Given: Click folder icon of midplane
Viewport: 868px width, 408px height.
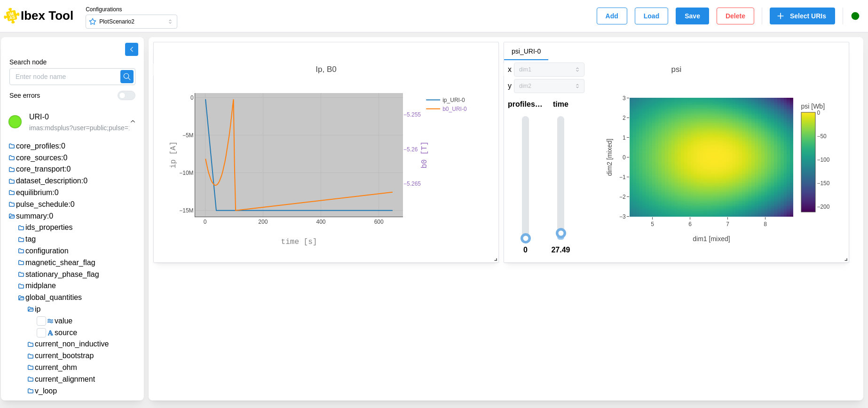Looking at the screenshot, I should [x=21, y=286].
